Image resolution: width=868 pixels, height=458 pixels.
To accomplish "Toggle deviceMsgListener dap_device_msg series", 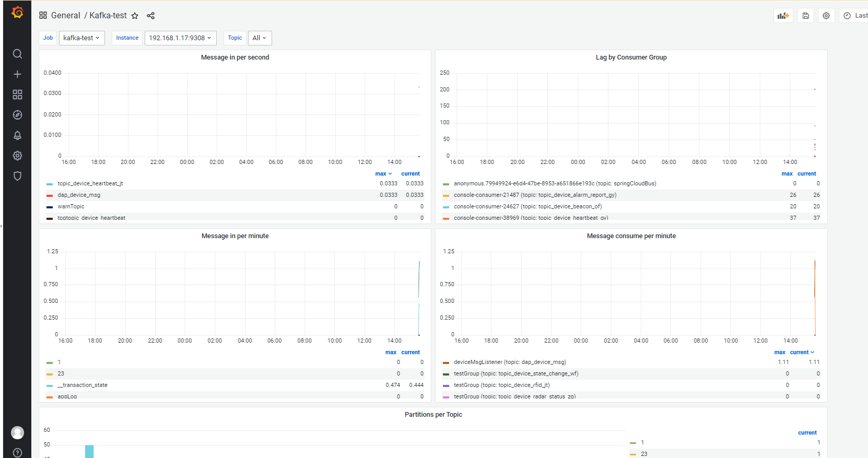I will point(510,362).
